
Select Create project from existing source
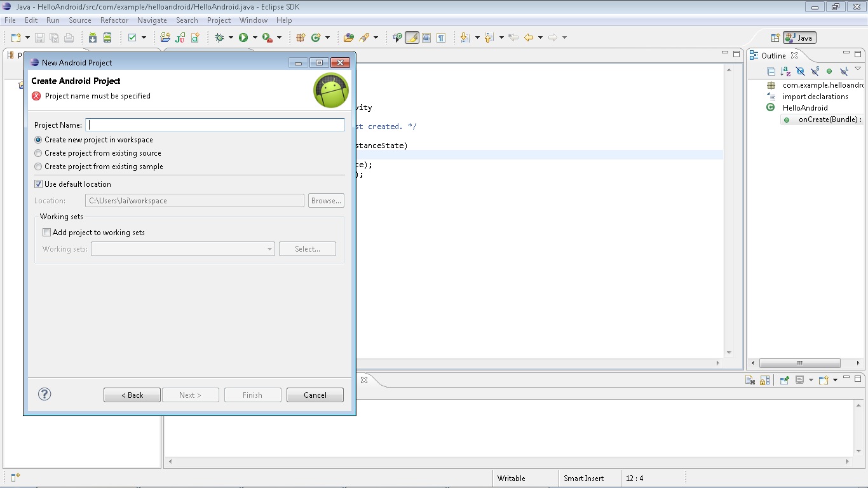98,153
